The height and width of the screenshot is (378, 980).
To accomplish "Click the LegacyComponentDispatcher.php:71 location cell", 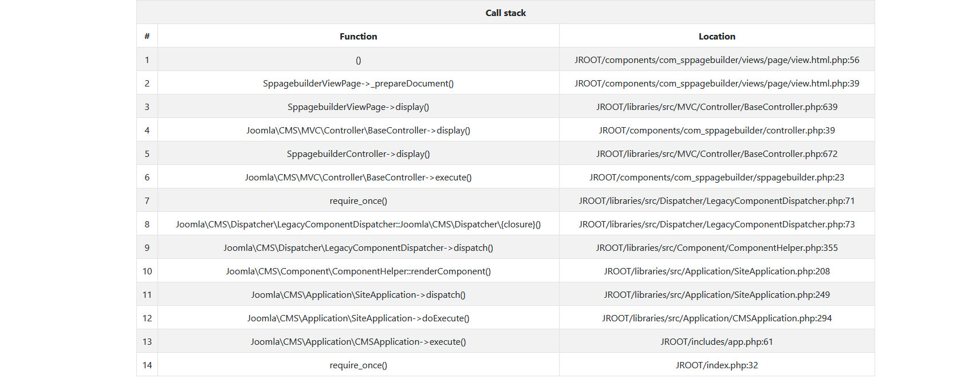I will coord(717,201).
